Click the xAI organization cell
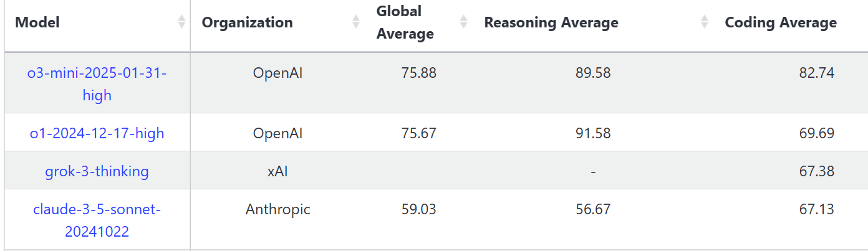 pyautogui.click(x=277, y=171)
